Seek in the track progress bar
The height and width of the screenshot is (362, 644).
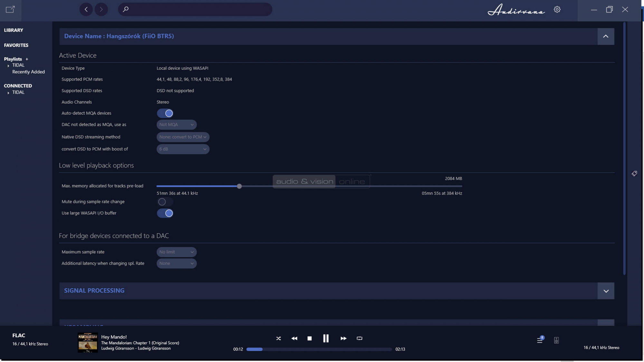click(319, 349)
